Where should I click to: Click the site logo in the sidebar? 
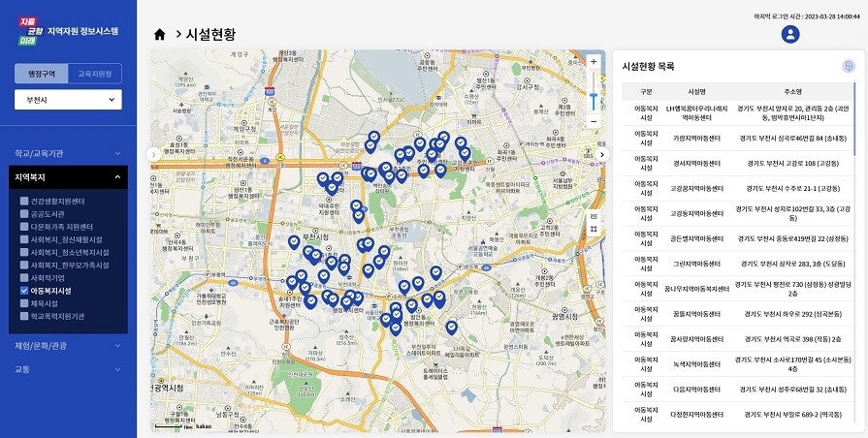point(36,31)
